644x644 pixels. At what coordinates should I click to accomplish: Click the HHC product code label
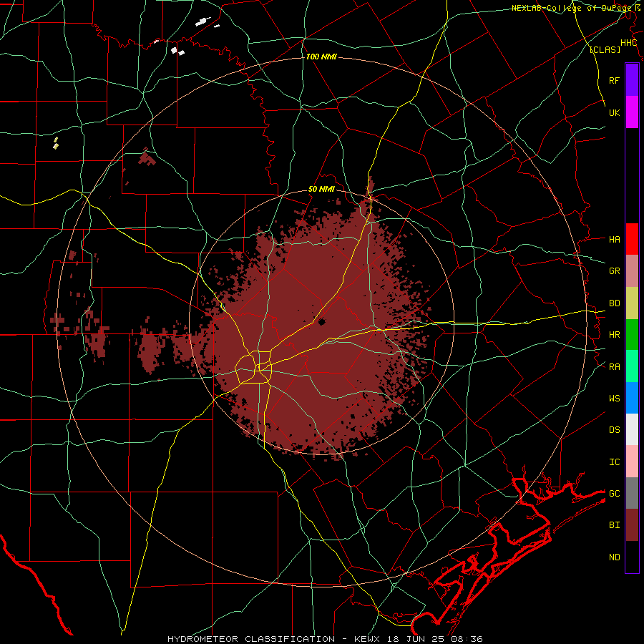(x=628, y=43)
